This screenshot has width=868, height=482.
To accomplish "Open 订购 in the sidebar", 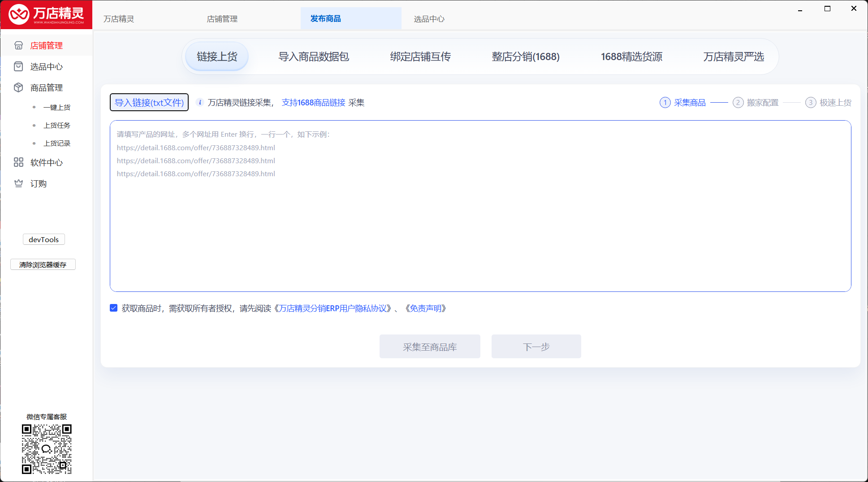I will click(39, 183).
